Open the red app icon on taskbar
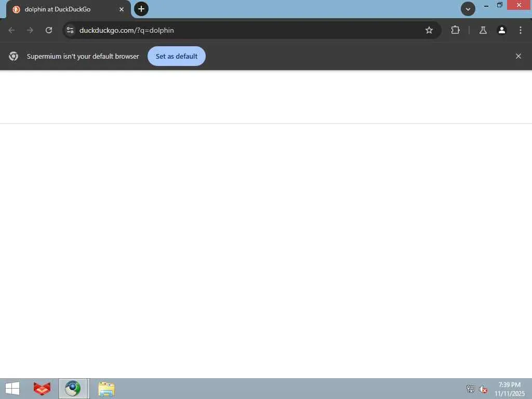 pyautogui.click(x=42, y=389)
